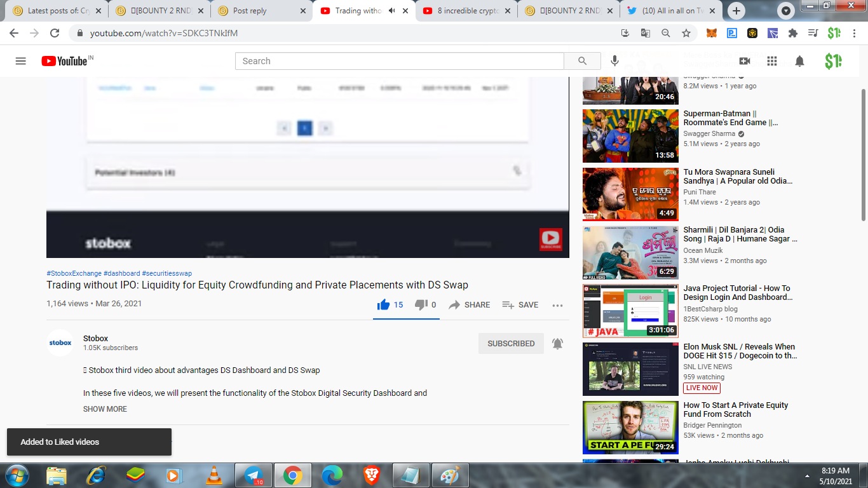The width and height of the screenshot is (868, 488).
Task: Open Telegram from the taskbar
Action: click(x=254, y=475)
